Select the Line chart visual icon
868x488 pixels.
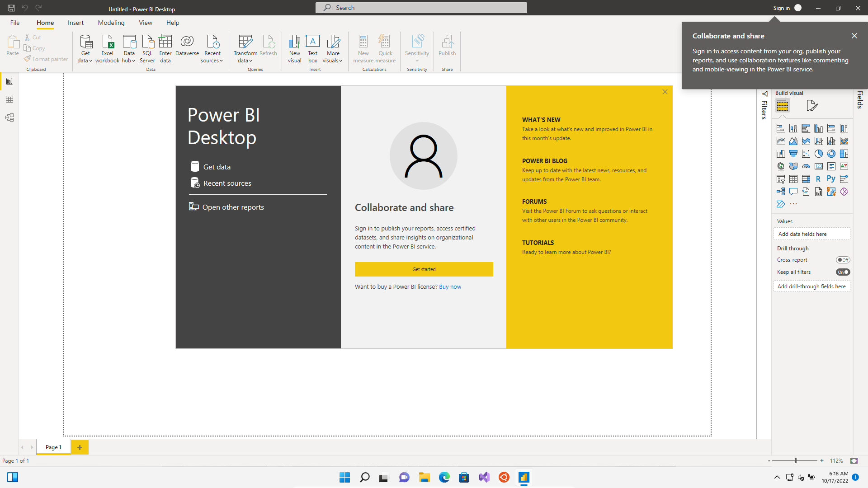780,141
